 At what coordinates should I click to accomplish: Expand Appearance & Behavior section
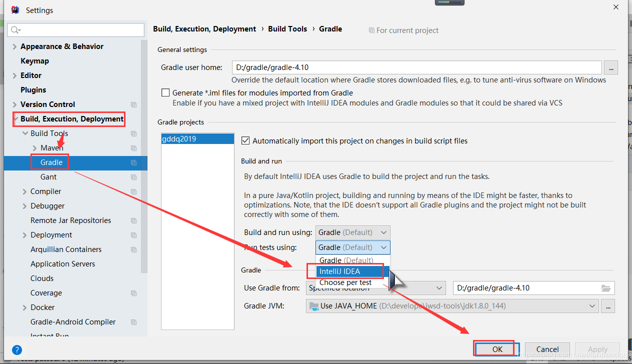click(14, 46)
